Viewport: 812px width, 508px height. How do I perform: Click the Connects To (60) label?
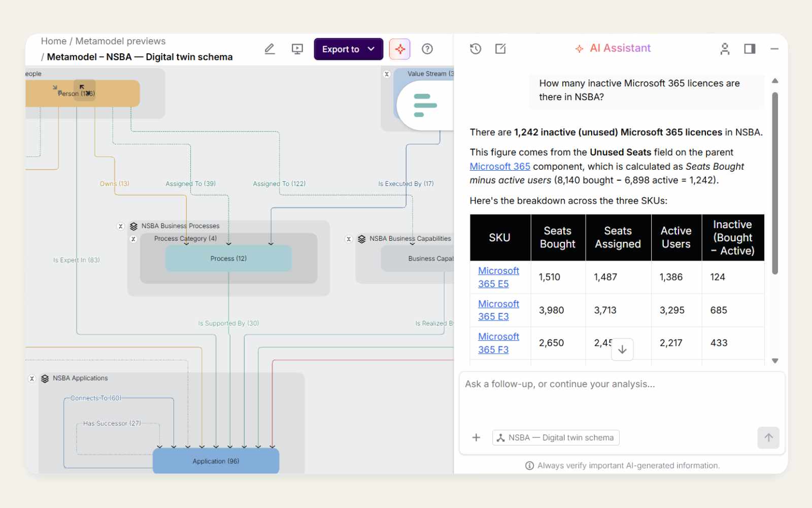96,398
